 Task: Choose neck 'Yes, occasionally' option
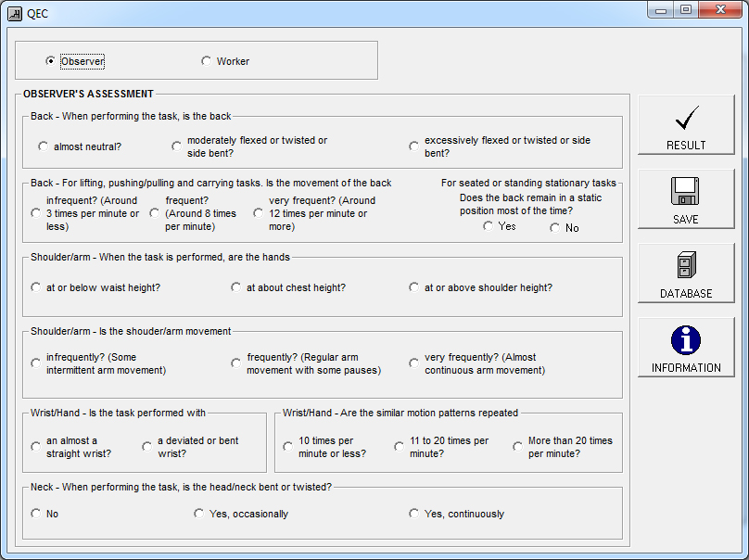click(x=198, y=513)
